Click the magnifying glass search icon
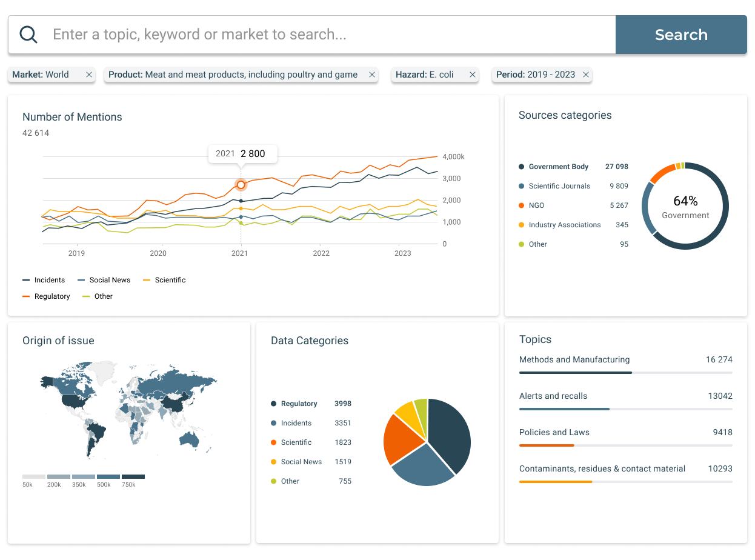Screen dimensions: 755x560 tap(28, 34)
